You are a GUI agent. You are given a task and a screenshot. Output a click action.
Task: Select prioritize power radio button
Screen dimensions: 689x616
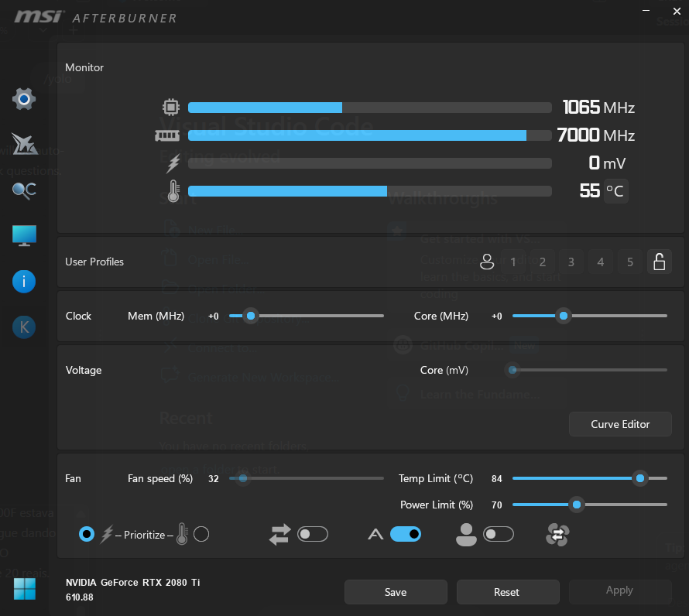(87, 534)
